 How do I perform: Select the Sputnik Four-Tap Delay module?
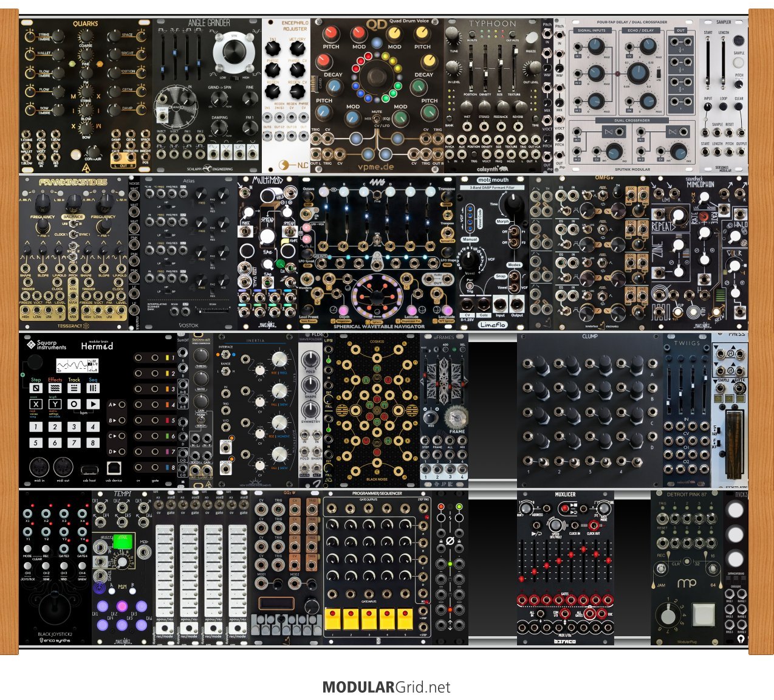pyautogui.click(x=632, y=95)
